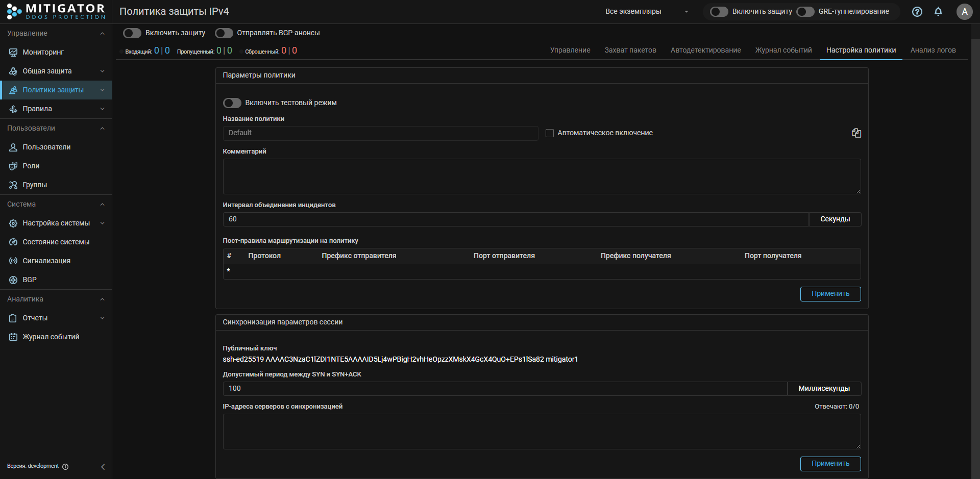The image size is (980, 479).
Task: Expand the system settings submenu
Action: pos(102,223)
